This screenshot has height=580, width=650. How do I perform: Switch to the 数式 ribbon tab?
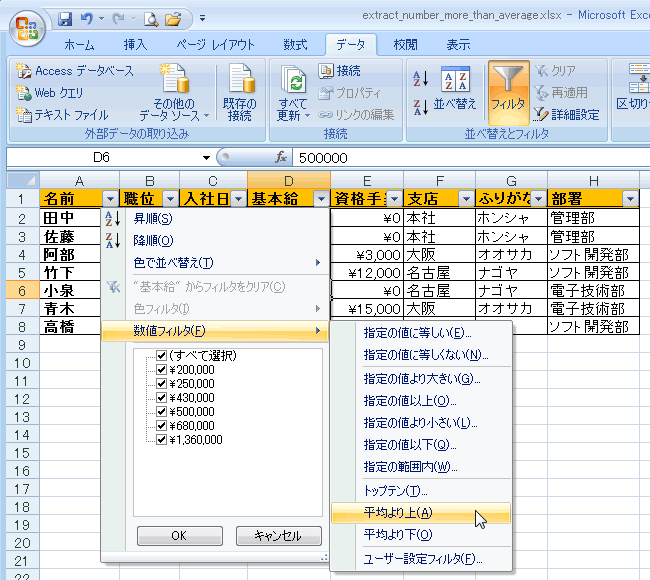click(x=296, y=45)
